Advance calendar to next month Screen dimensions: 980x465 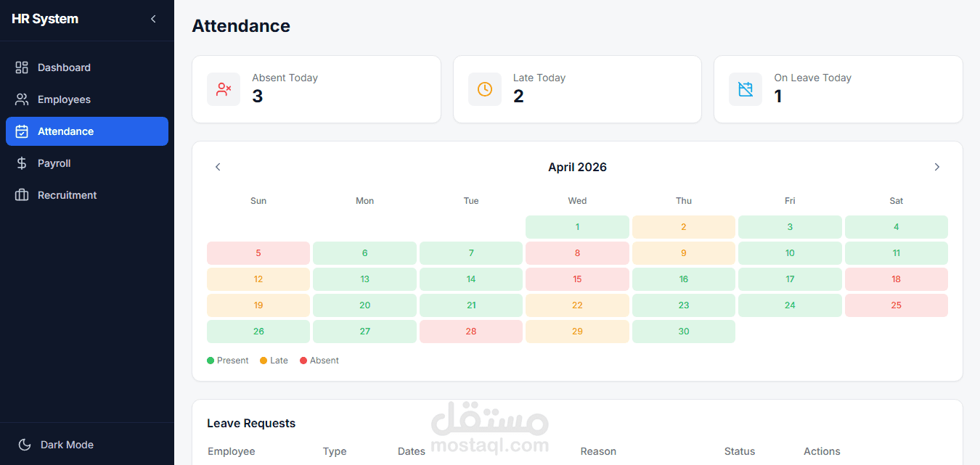936,167
